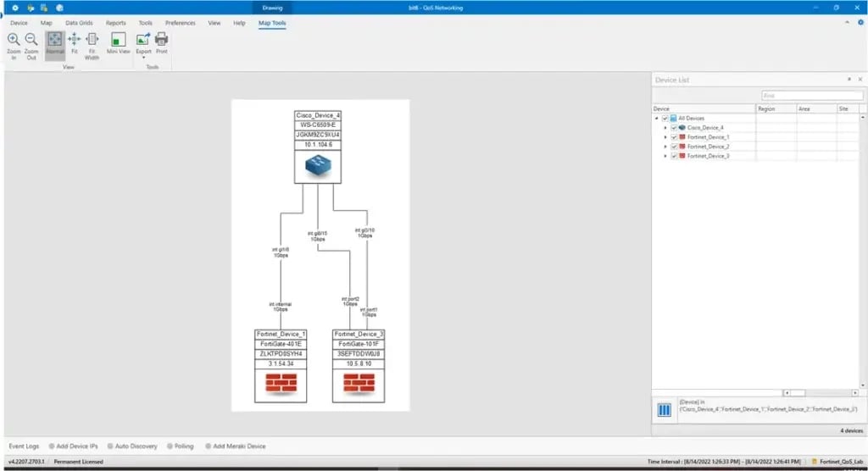Expand the Fortinet_Device_3 tree node

(665, 156)
